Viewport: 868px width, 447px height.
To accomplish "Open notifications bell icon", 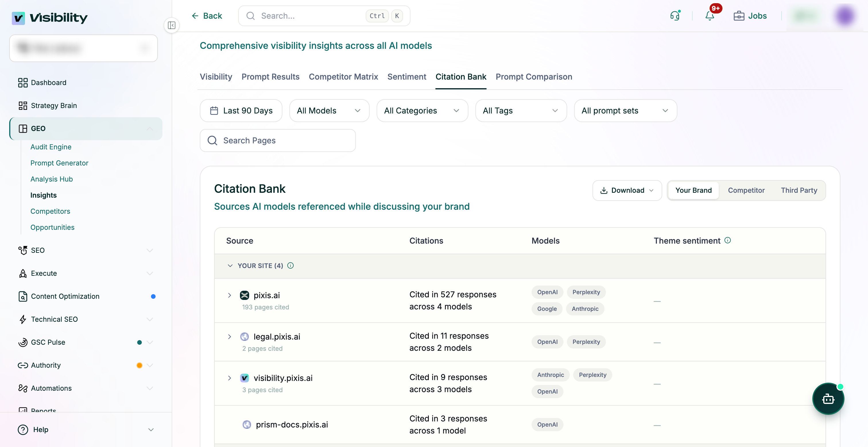I will click(710, 16).
